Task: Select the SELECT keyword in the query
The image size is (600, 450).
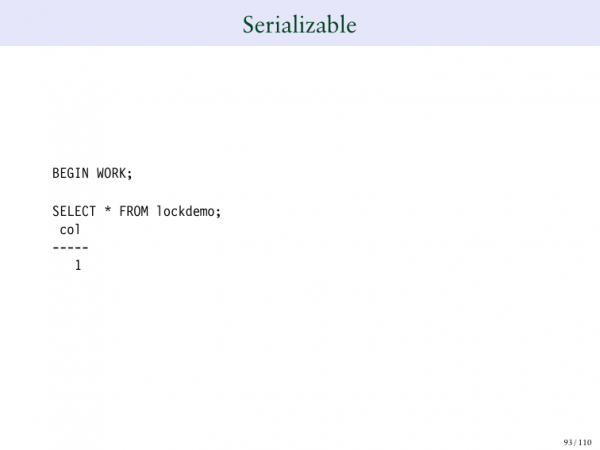Action: (x=74, y=211)
